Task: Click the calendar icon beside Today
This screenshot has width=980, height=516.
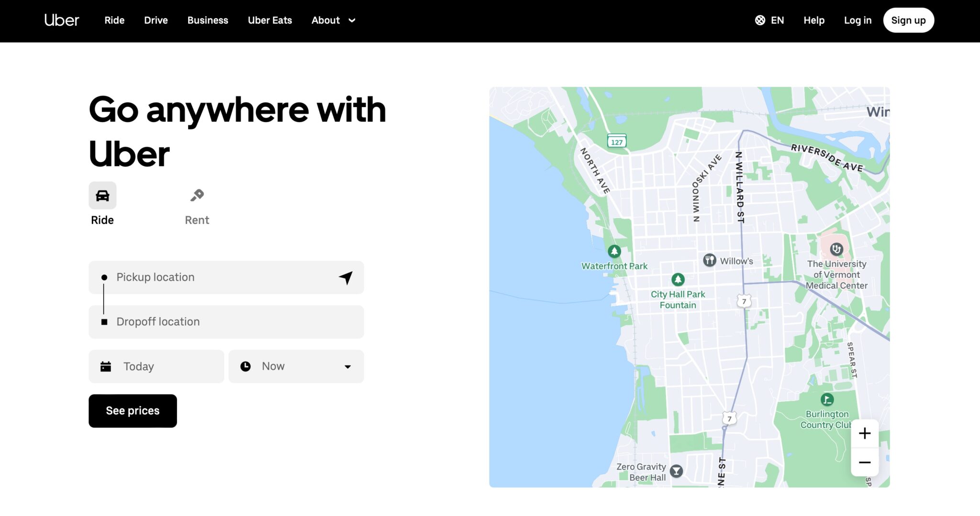Action: click(106, 366)
